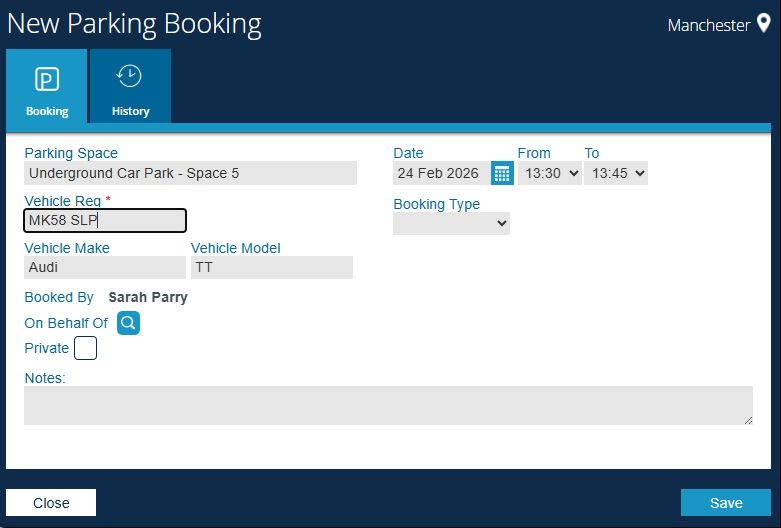Screen dimensions: 781x528
Task: Click the Parking Space field
Action: pyautogui.click(x=190, y=173)
